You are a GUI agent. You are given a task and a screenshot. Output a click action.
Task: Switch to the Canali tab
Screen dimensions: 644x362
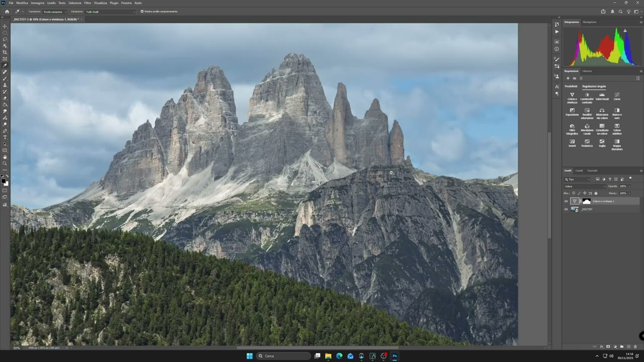[579, 170]
